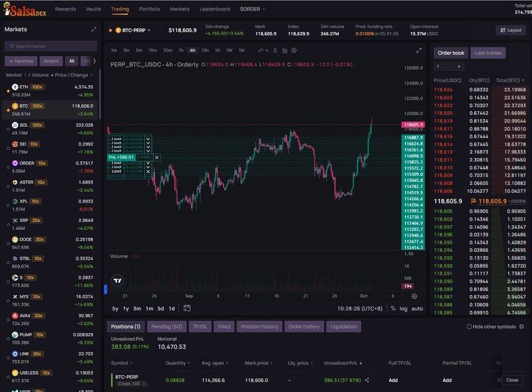
Task: Click the share icon beside unrealized PnL
Action: pos(367,380)
